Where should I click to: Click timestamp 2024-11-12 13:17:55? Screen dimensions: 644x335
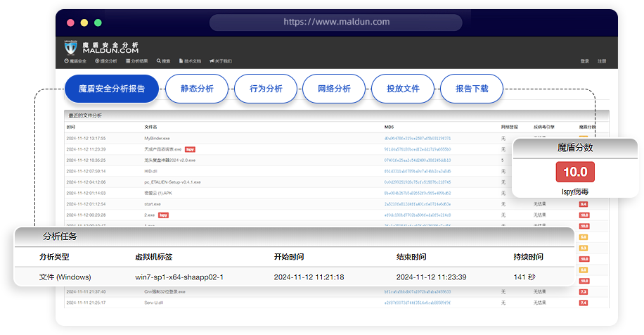coord(86,139)
